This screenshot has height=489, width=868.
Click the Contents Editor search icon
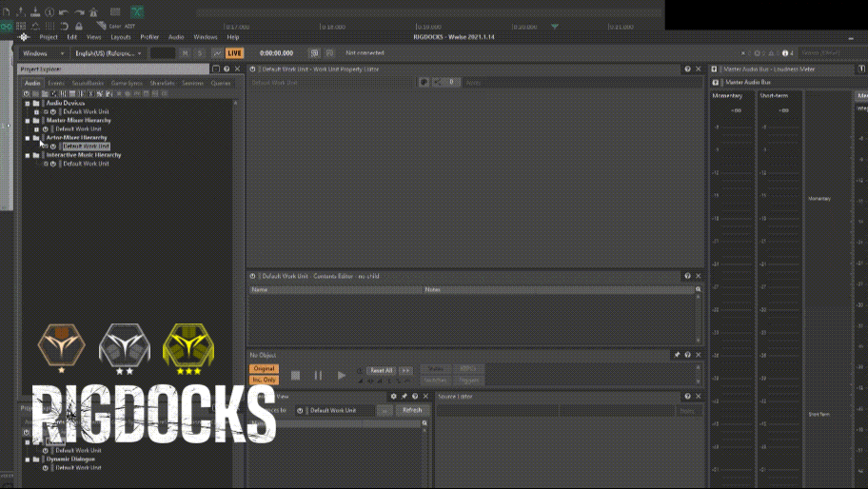click(x=698, y=289)
